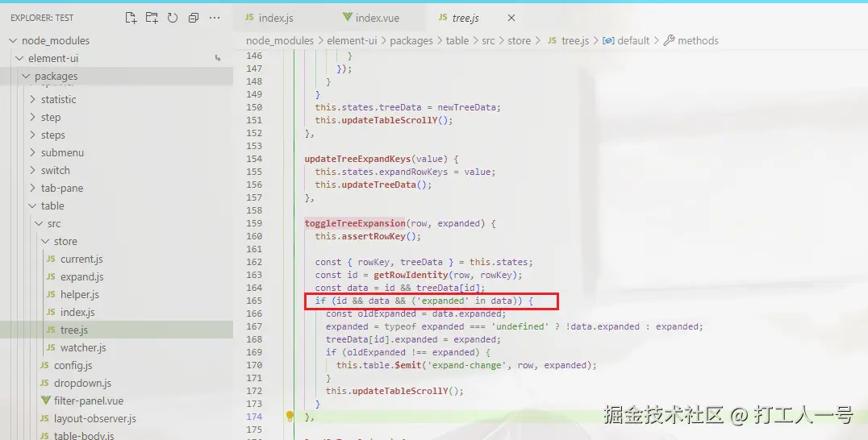This screenshot has width=868, height=440.
Task: Click getRowIdentity function call
Action: (x=411, y=275)
